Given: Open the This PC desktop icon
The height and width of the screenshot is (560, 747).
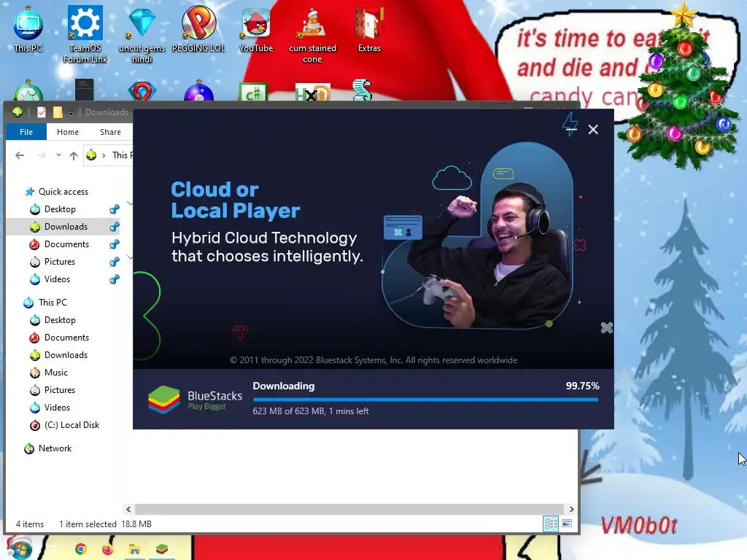Looking at the screenshot, I should [x=28, y=29].
